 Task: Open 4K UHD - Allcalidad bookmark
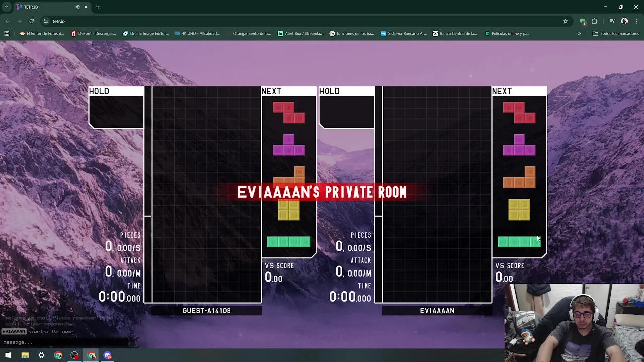click(x=197, y=34)
